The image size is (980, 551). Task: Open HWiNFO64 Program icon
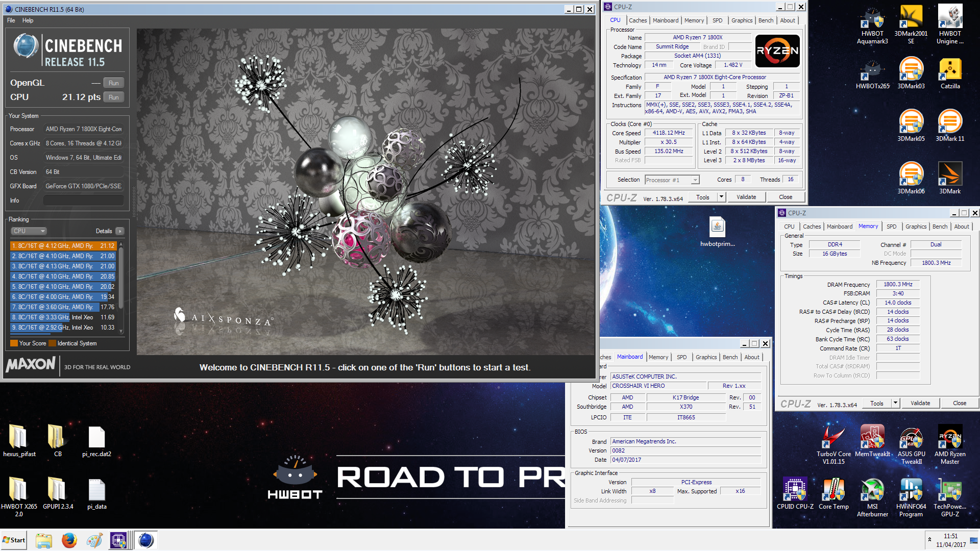point(911,497)
